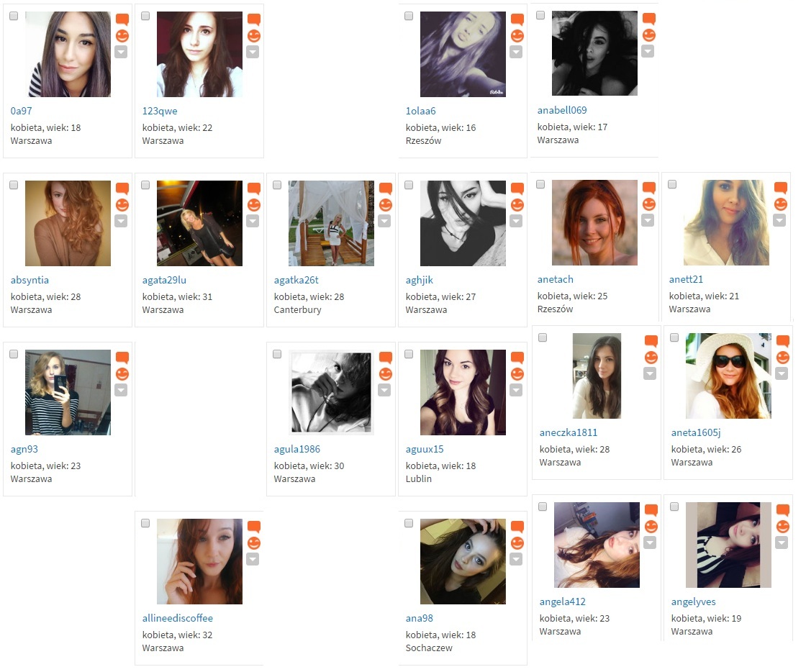Viewport: 806px width, 672px height.
Task: Expand the options arrow on agula1986's card
Action: click(x=384, y=391)
